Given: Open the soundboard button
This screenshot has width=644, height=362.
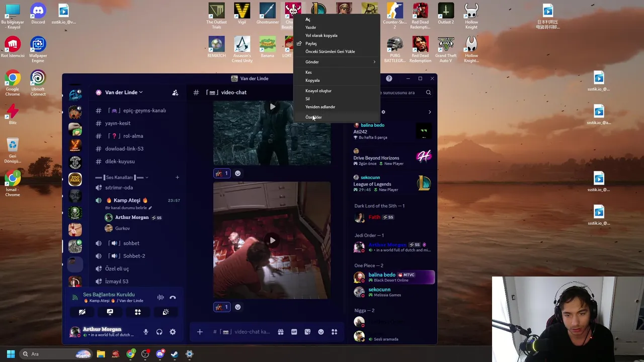Looking at the screenshot, I should coord(166,312).
